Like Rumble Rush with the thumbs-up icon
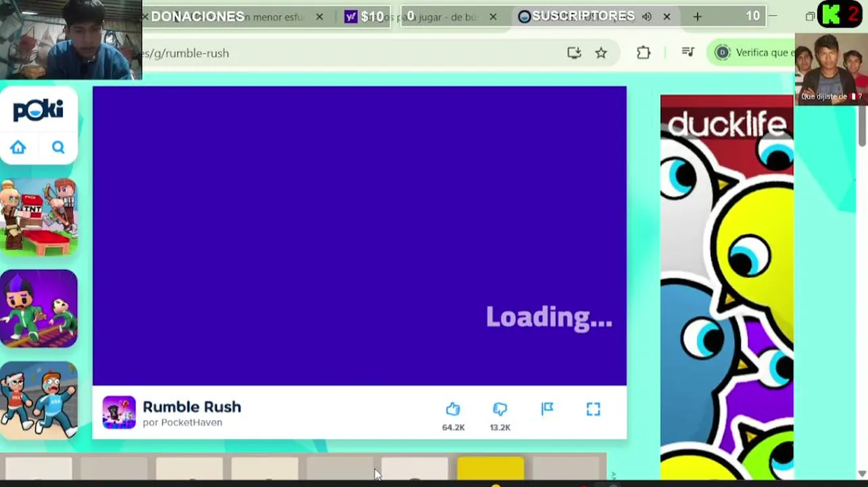This screenshot has height=487, width=868. tap(453, 409)
